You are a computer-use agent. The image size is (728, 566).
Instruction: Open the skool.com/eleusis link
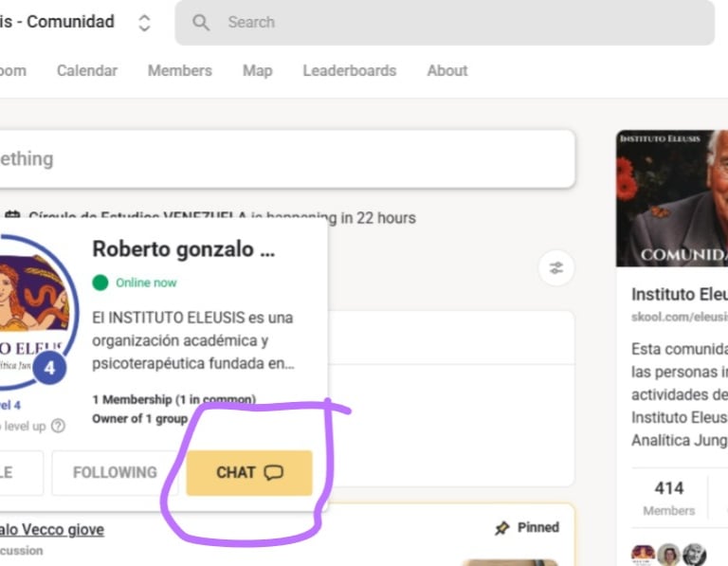(x=680, y=317)
